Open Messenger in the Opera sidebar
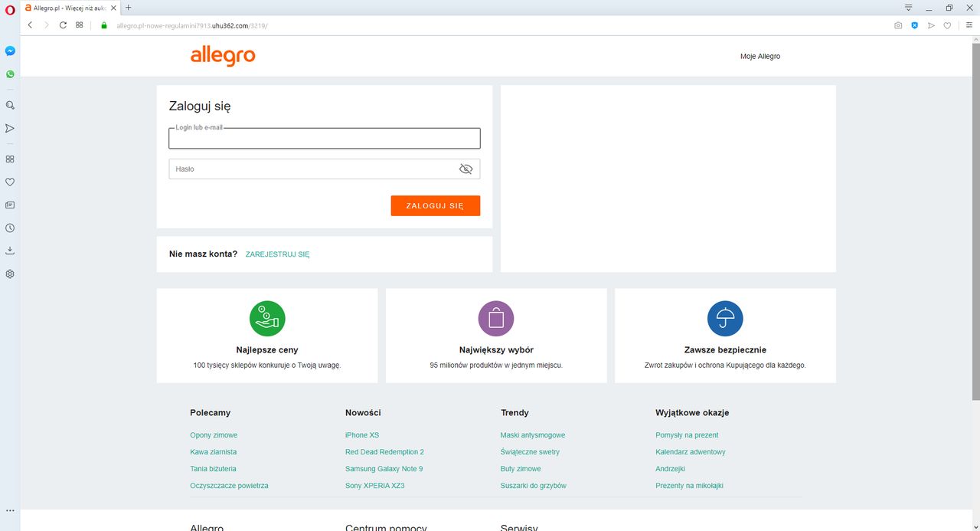The image size is (980, 531). coord(10,51)
